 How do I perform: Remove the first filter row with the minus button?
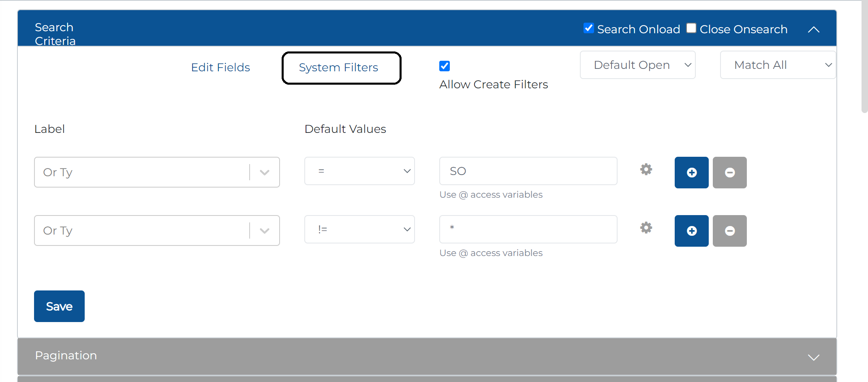click(x=729, y=173)
